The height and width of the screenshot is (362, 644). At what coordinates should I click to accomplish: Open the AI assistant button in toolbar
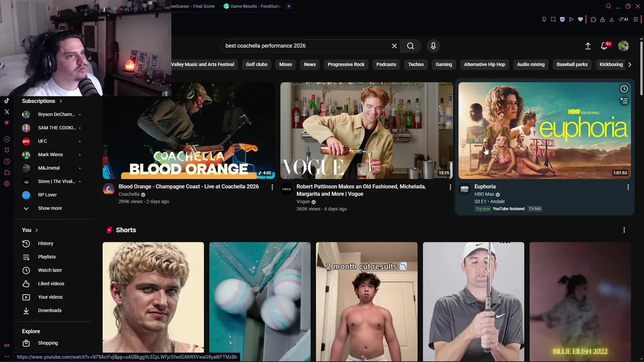point(624,20)
